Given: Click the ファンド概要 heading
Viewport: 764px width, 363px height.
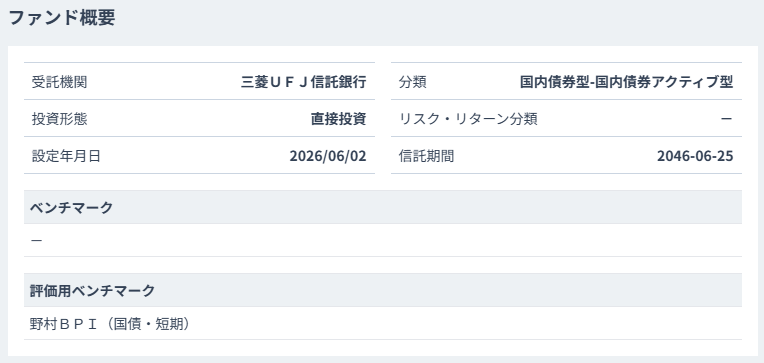Looking at the screenshot, I should pyautogui.click(x=62, y=18).
